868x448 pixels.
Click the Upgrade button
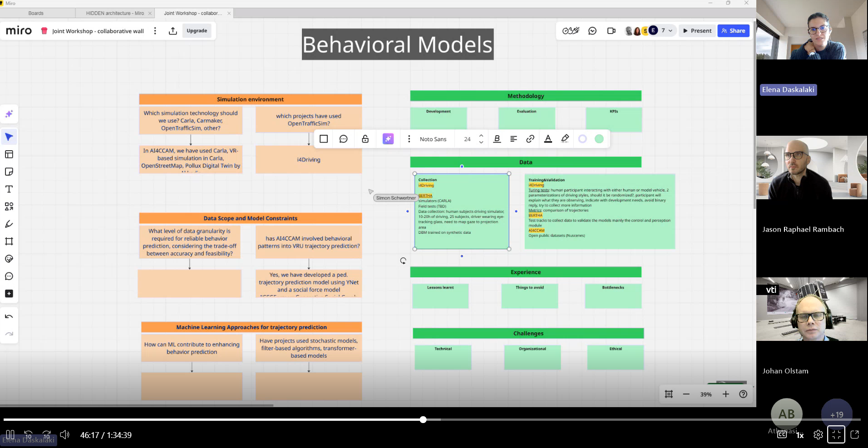pyautogui.click(x=197, y=31)
